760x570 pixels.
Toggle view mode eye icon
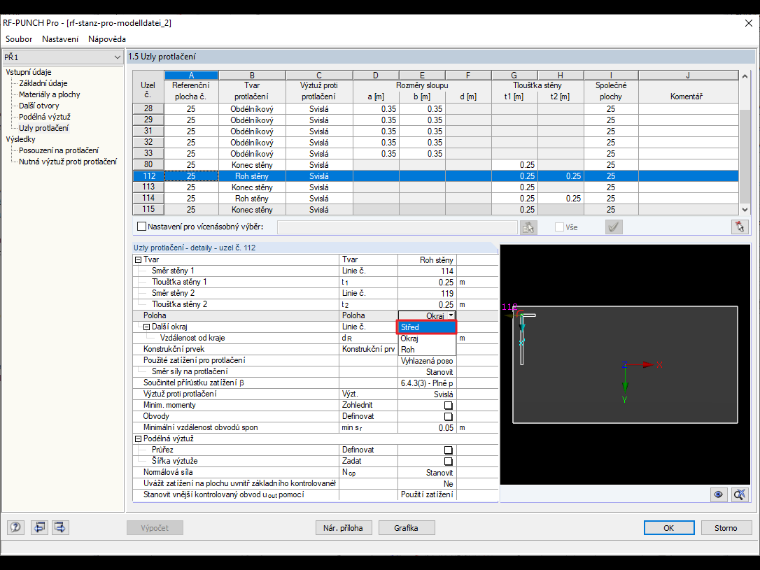[718, 494]
